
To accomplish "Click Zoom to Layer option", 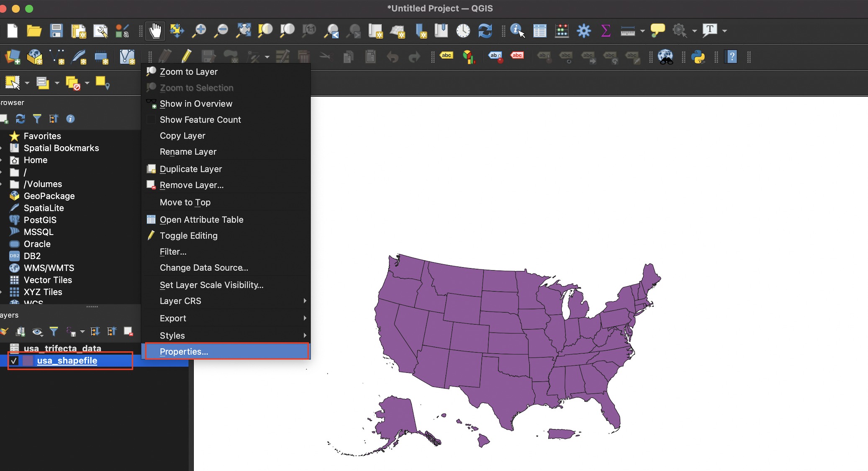I will click(188, 72).
